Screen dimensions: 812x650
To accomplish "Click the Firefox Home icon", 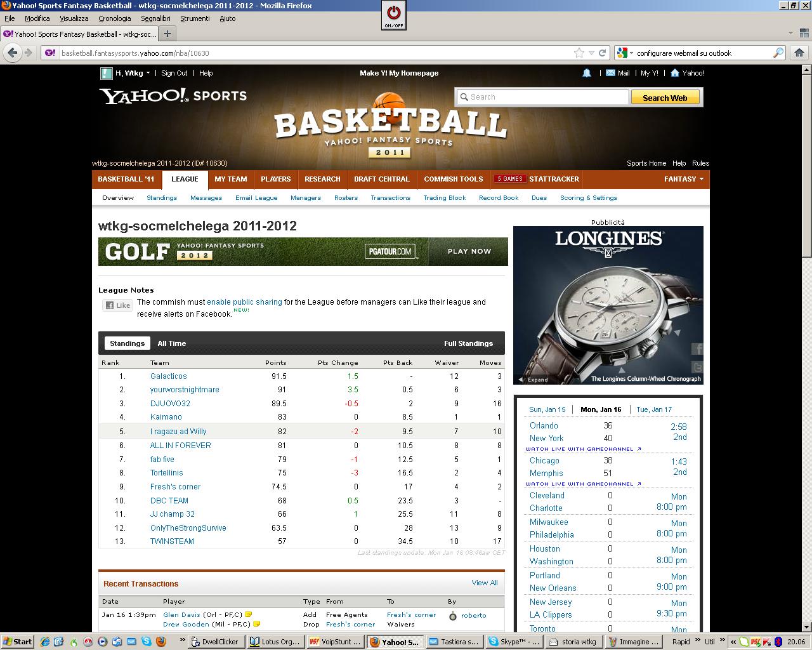I will (799, 53).
